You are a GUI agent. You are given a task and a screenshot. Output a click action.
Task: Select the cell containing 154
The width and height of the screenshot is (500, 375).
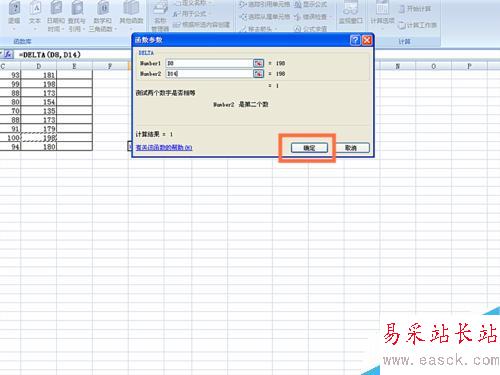39,102
